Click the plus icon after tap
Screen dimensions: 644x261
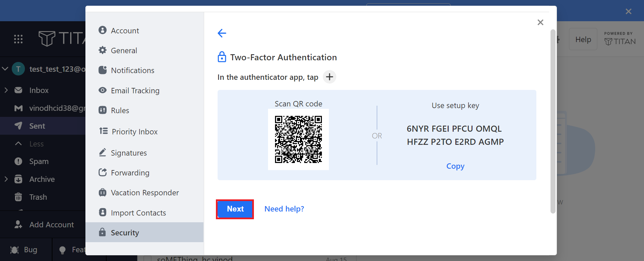click(x=330, y=77)
